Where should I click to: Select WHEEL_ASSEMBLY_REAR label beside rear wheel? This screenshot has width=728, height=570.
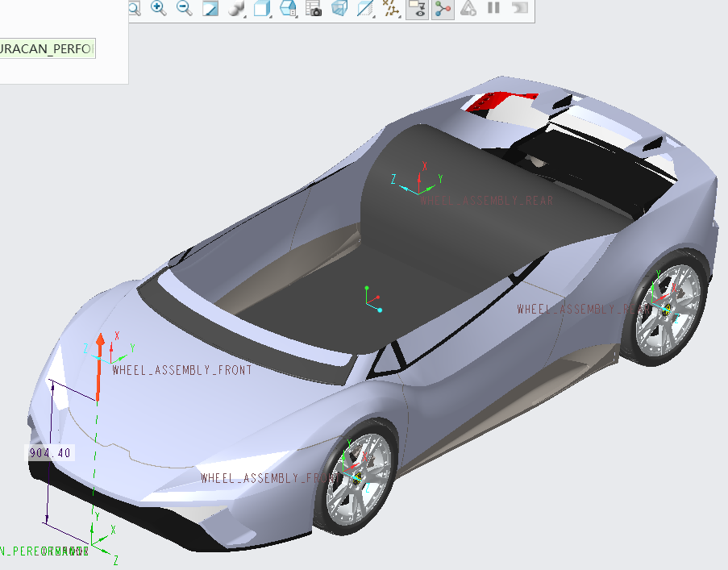click(583, 310)
